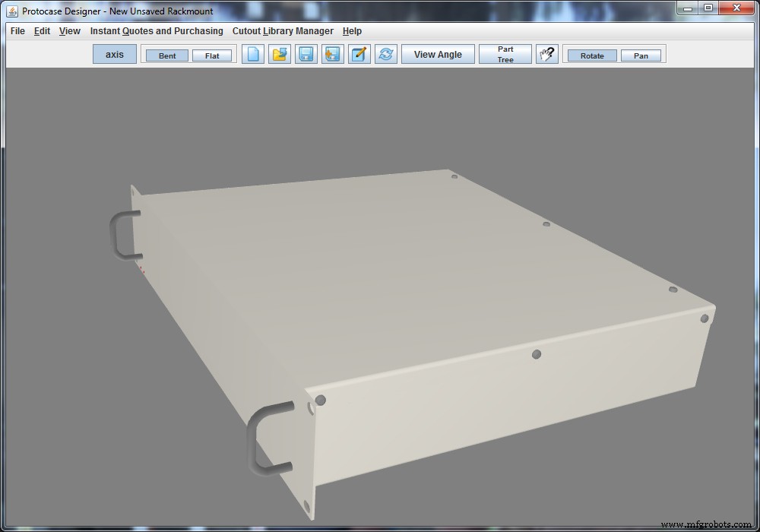Open the Part Tree button

pyautogui.click(x=505, y=55)
